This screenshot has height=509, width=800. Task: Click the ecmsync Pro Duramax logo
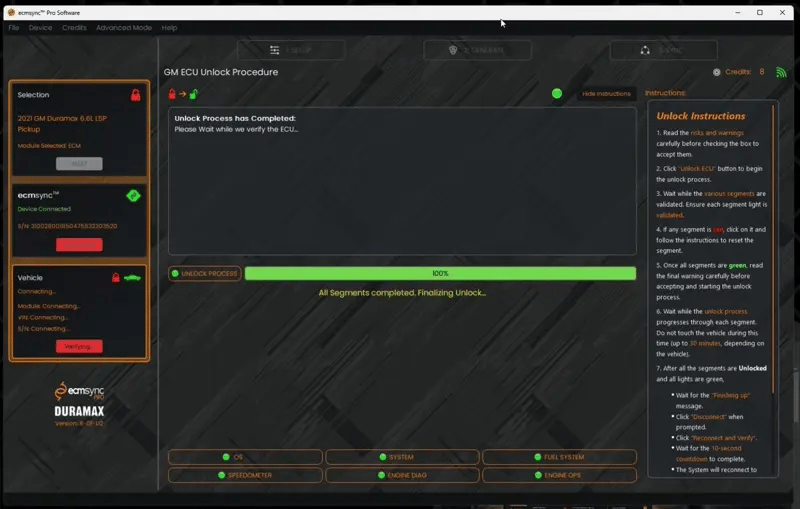[79, 399]
